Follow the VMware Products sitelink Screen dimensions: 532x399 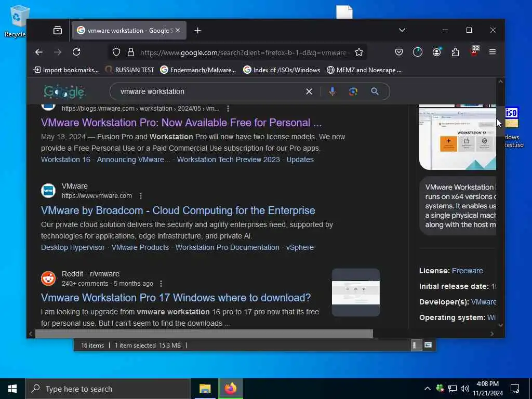click(x=140, y=247)
